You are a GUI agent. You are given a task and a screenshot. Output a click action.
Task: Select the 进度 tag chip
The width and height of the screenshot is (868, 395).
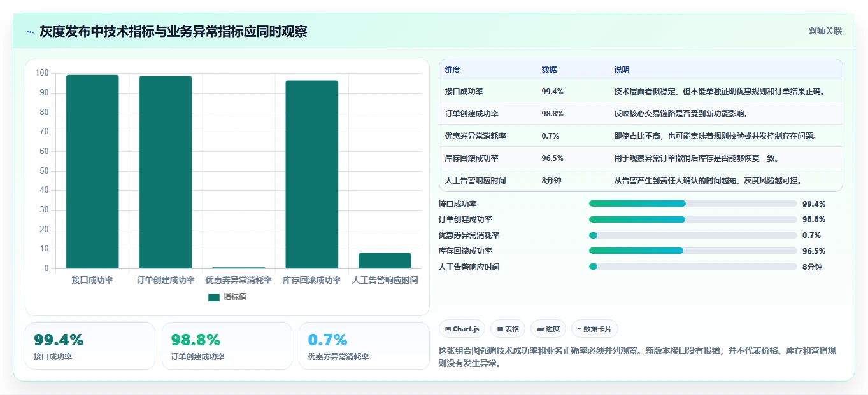point(548,329)
